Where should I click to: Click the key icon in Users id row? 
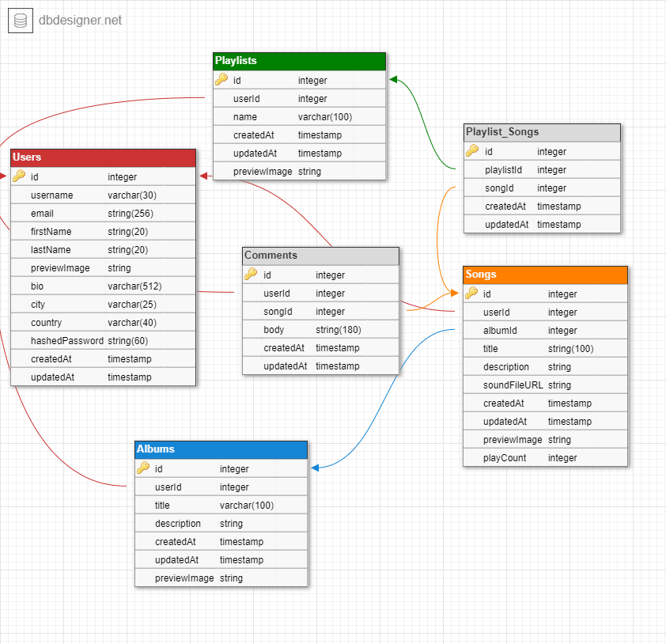tap(19, 176)
